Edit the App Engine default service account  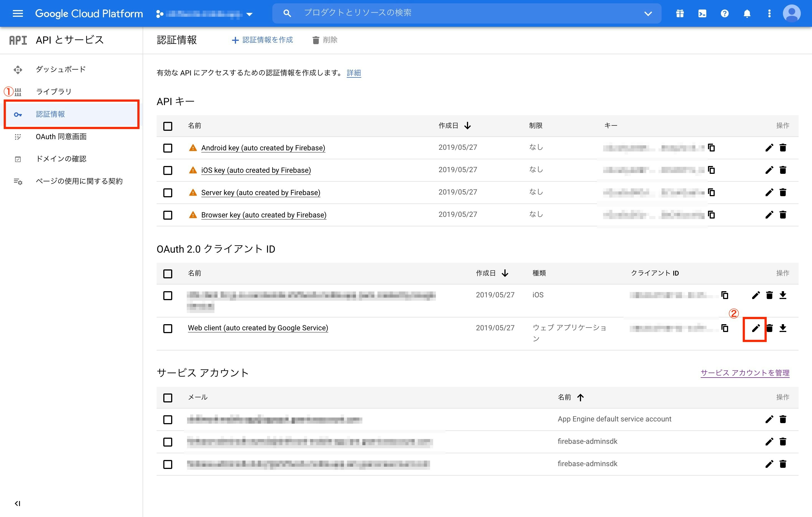point(769,419)
